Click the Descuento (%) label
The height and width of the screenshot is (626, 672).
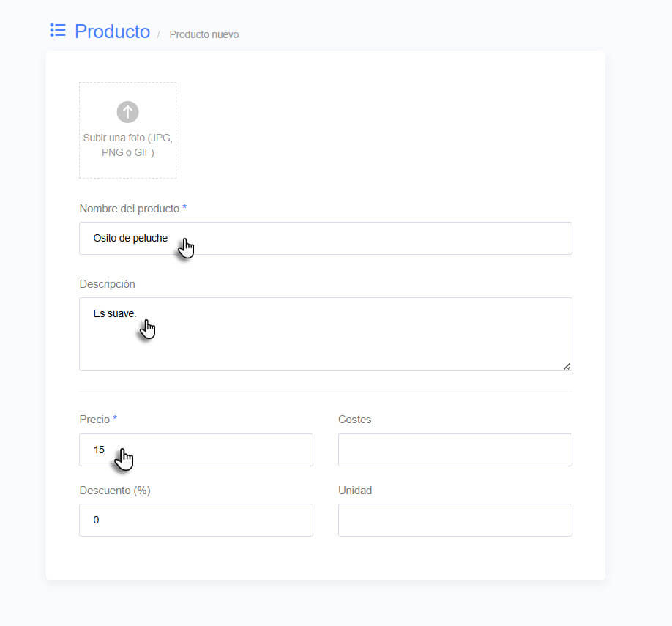pyautogui.click(x=115, y=491)
